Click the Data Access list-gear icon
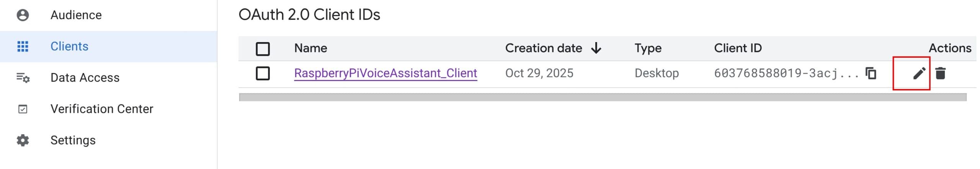 (23, 78)
